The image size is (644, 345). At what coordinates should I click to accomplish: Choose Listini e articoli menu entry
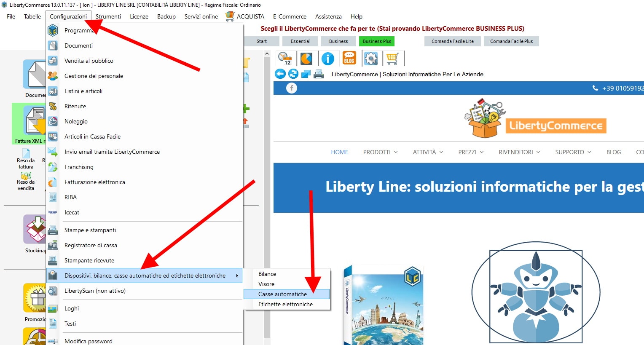145,91
